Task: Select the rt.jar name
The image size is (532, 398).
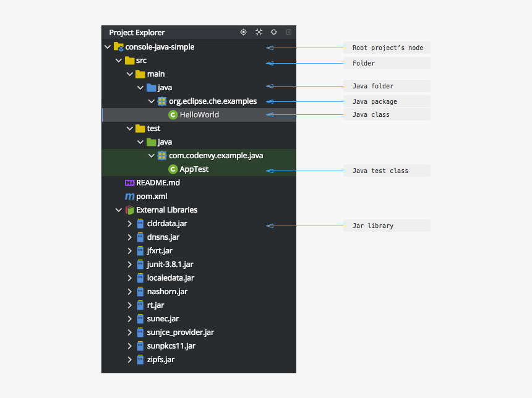Action: (155, 305)
